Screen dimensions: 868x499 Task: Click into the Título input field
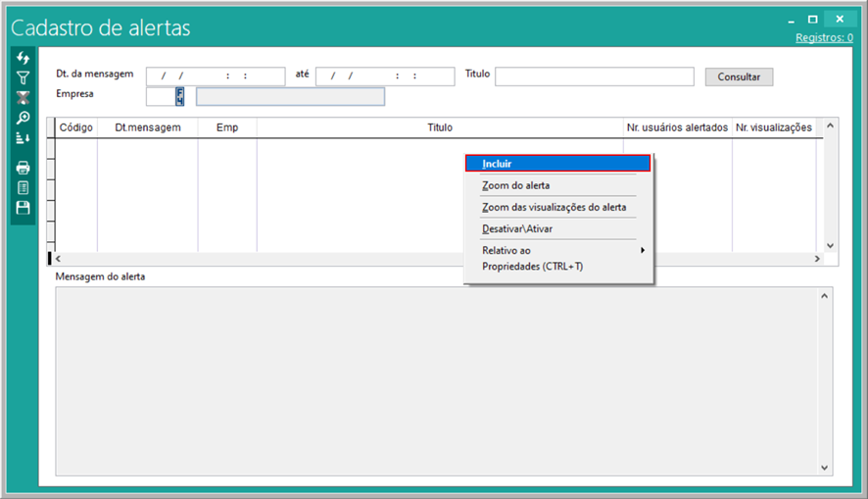point(595,76)
